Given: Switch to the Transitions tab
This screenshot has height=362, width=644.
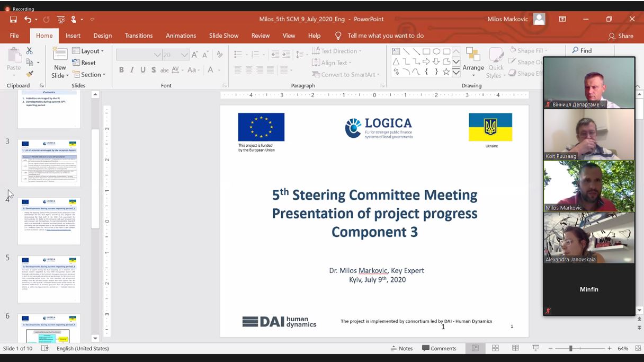Looking at the screenshot, I should [139, 36].
